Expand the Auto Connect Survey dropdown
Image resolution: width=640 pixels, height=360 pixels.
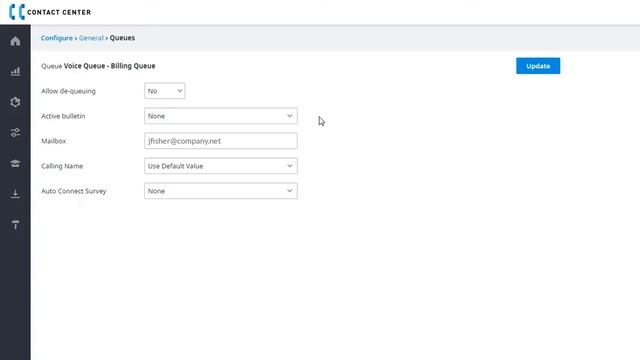click(220, 191)
